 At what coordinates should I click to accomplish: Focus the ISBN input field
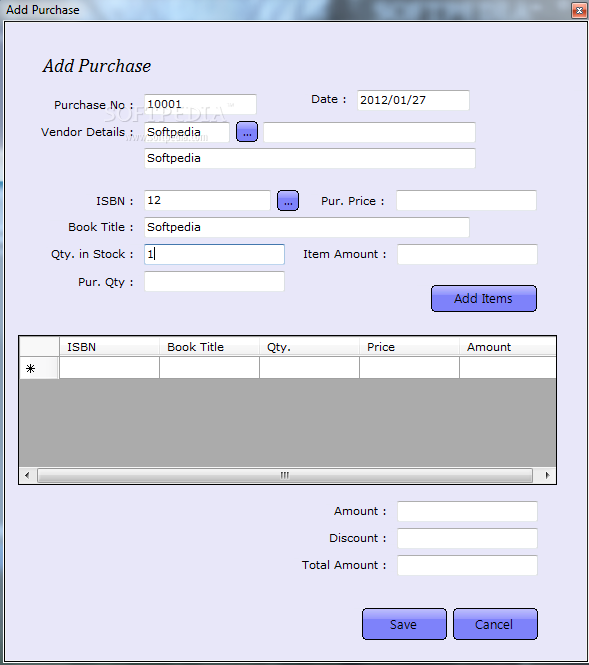pos(207,200)
